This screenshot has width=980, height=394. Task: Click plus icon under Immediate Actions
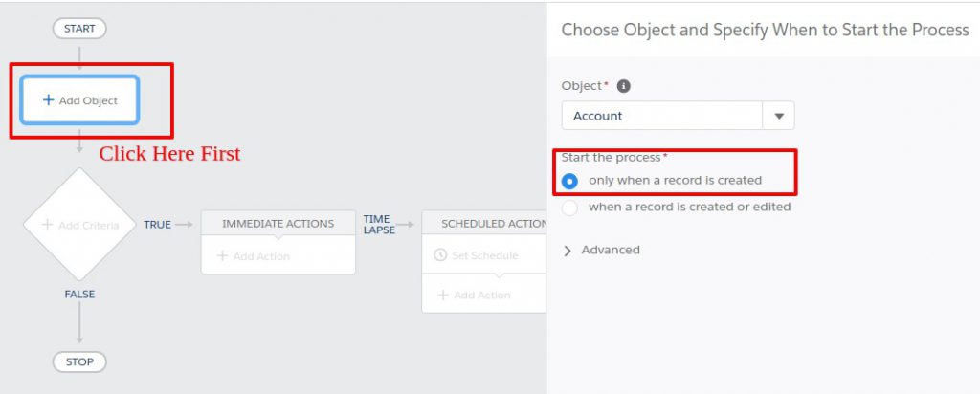pyautogui.click(x=222, y=256)
